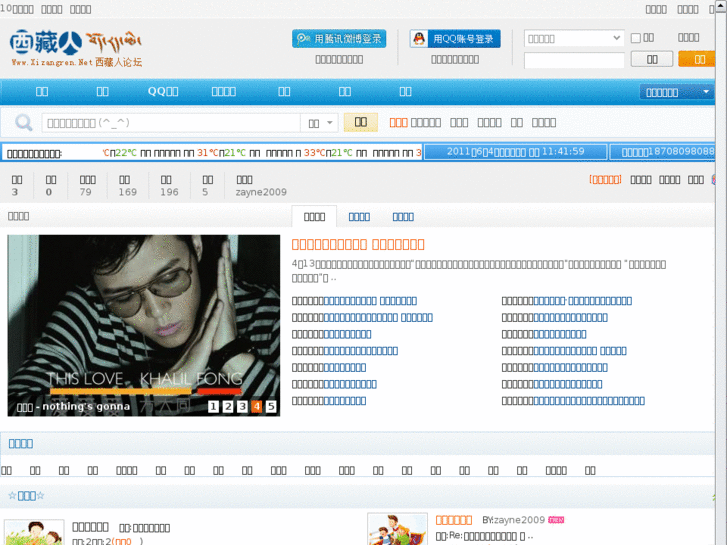This screenshot has height=545, width=727.
Task: Click the Xizangren.Net forum logo
Action: tap(76, 48)
